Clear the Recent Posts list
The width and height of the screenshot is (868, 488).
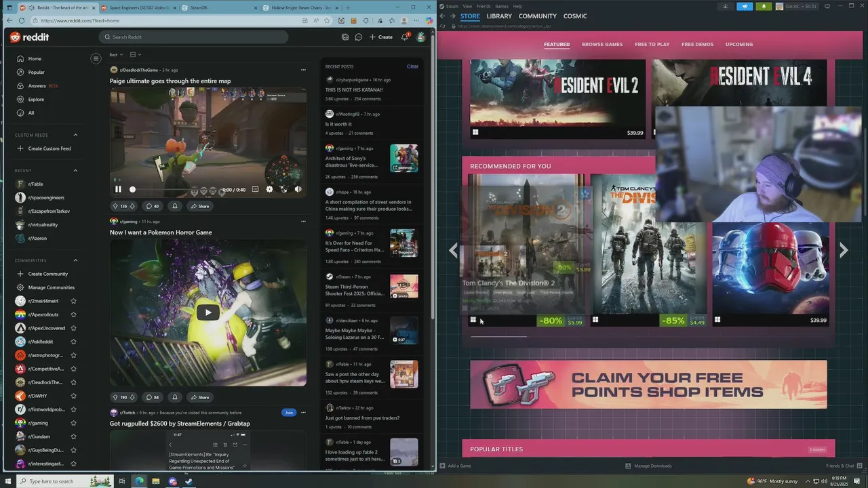point(412,66)
